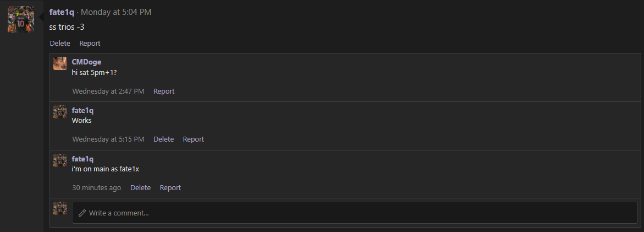Click fate1q avatar beside 'Works' comment
Viewport: 644px width, 232px height.
[x=60, y=112]
